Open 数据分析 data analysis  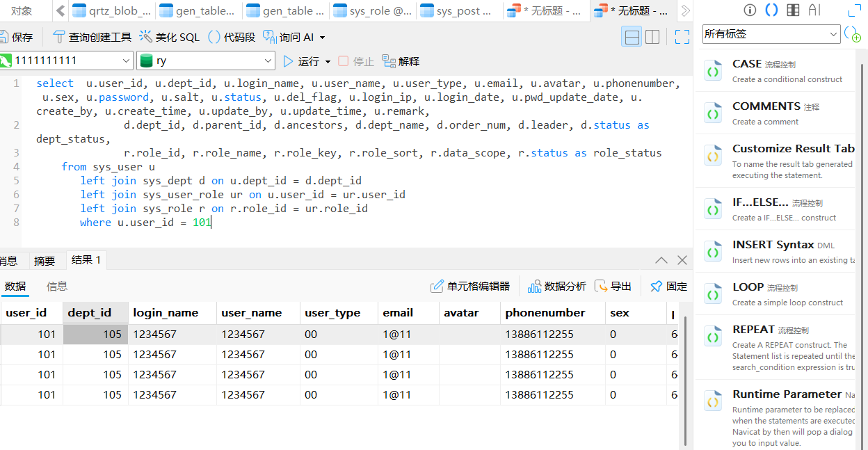[557, 286]
